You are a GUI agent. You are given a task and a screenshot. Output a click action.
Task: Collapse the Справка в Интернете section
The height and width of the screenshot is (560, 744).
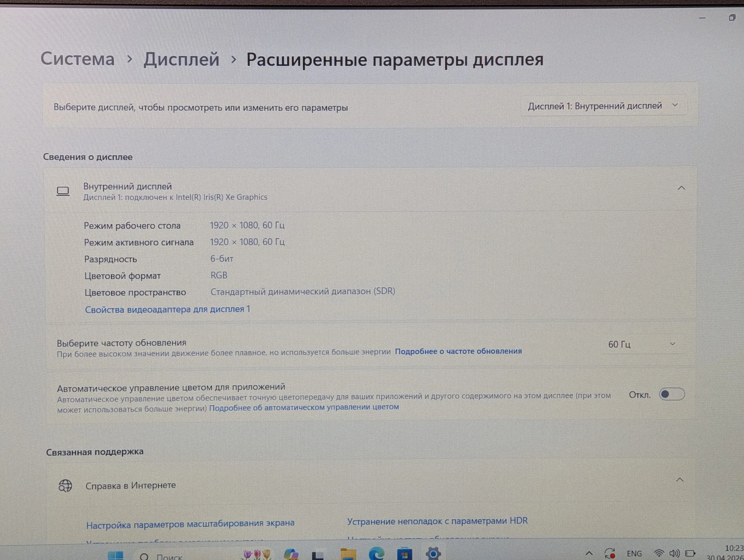tap(680, 480)
